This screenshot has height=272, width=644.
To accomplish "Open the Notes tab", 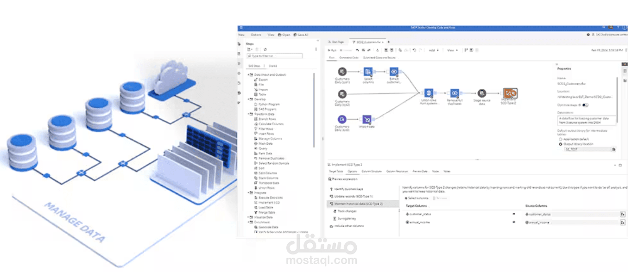I will point(447,171).
